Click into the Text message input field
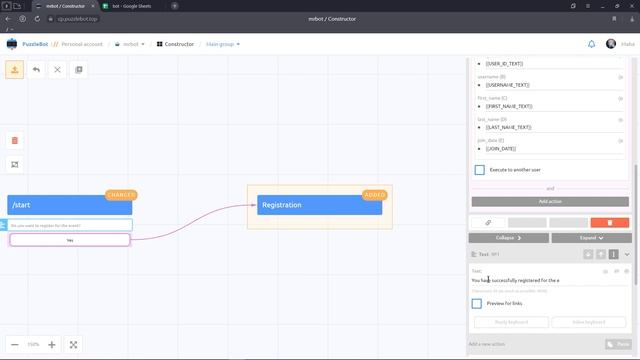Image resolution: width=640 pixels, height=360 pixels. tap(549, 280)
